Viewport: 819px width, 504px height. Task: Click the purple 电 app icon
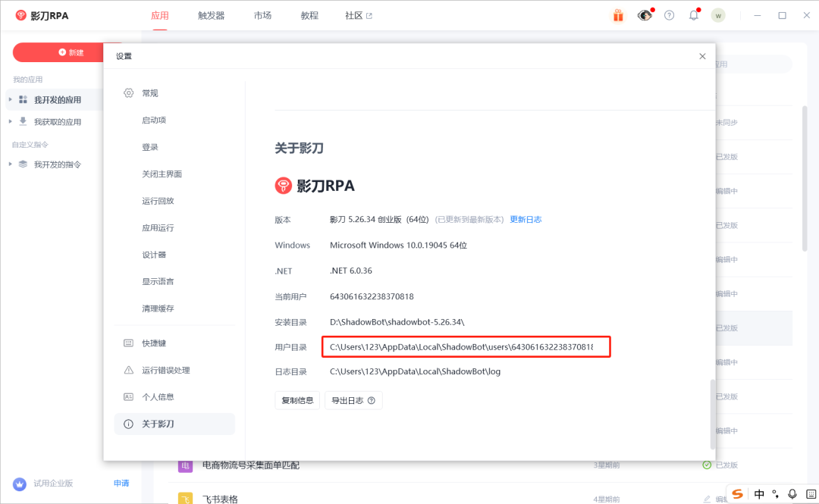[186, 465]
